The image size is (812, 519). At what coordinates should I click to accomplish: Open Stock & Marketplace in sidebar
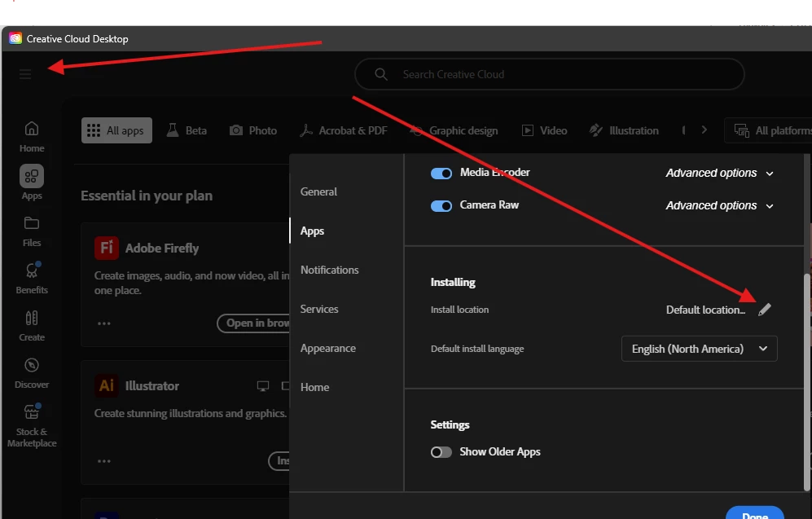[32, 426]
